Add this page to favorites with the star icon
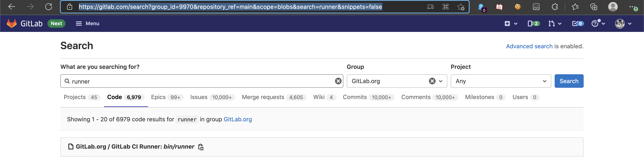Viewport: 644px width, 157px height. pyautogui.click(x=461, y=7)
